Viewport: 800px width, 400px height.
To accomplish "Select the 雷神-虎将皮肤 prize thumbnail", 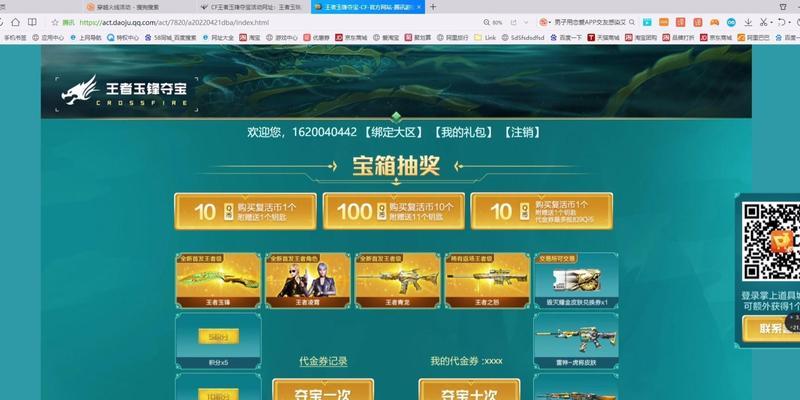I will [576, 341].
